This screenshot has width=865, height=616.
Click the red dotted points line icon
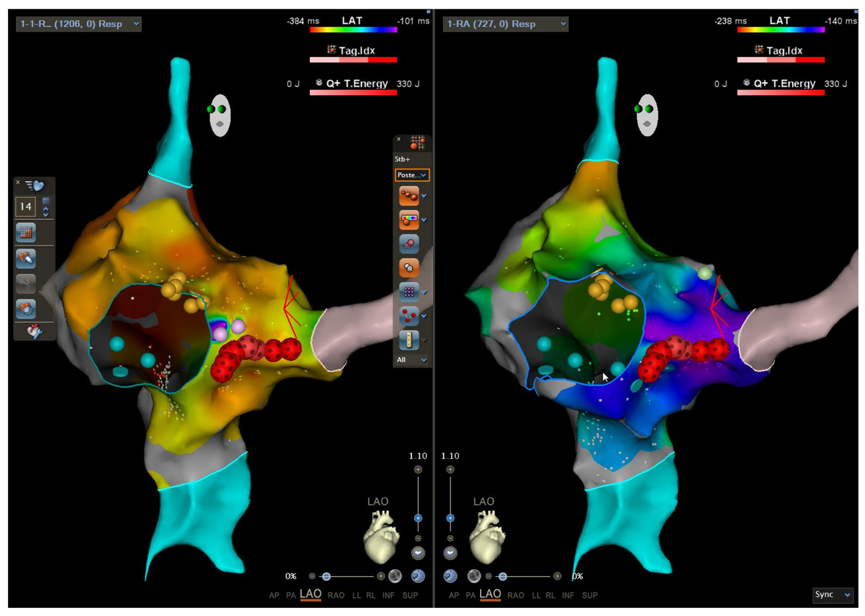(409, 196)
